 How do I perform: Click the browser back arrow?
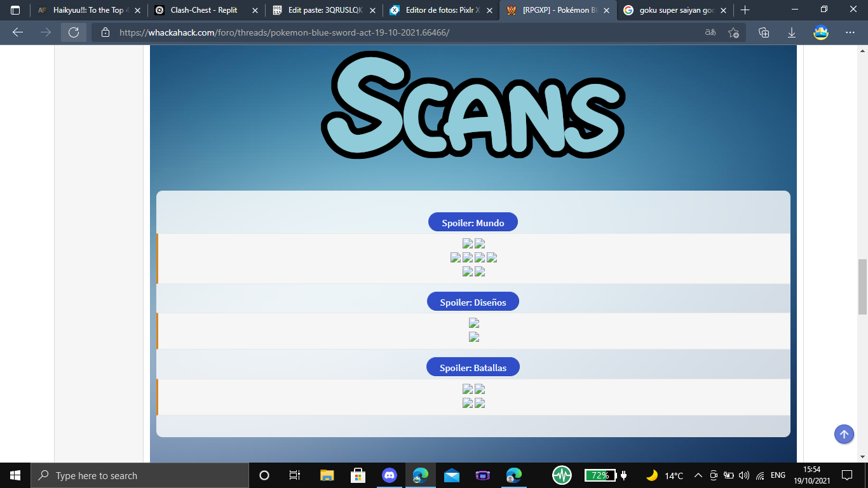click(18, 32)
